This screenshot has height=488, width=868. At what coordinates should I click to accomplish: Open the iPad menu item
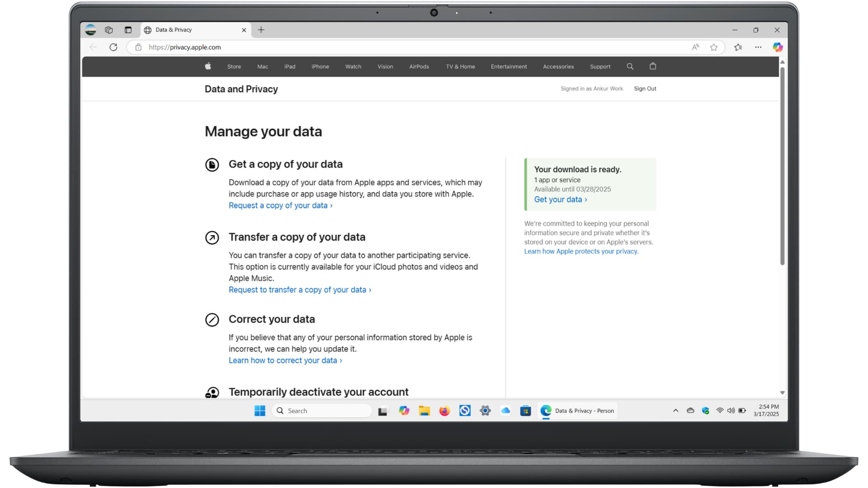290,66
